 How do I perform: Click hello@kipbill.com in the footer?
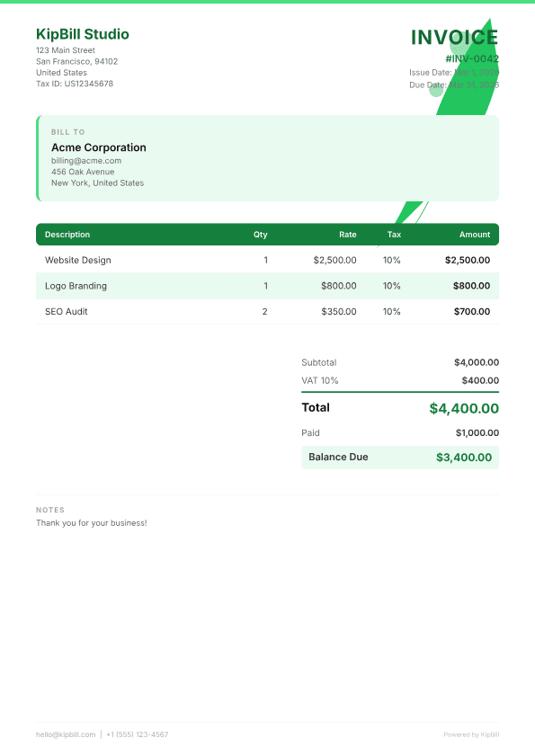[x=66, y=734]
